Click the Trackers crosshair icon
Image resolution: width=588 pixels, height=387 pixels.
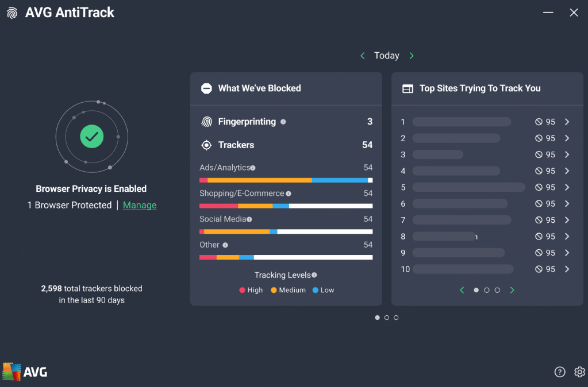[206, 145]
